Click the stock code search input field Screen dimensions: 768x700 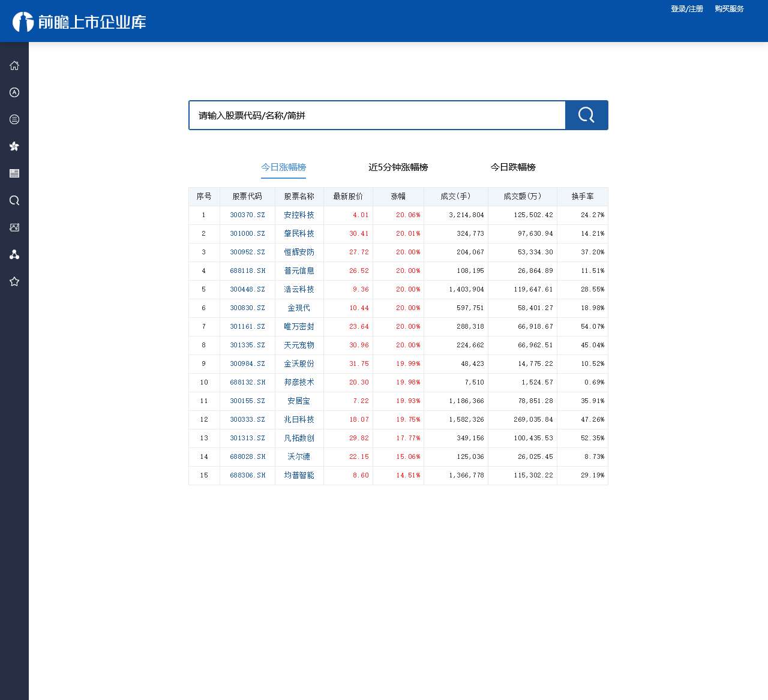(x=377, y=115)
